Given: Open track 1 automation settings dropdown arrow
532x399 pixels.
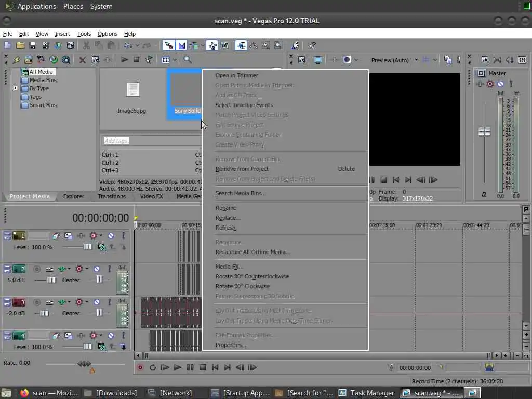Looking at the screenshot, I should tap(101, 235).
